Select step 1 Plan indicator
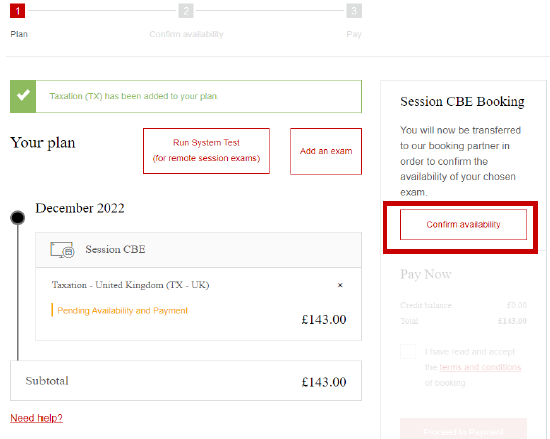550x439 pixels. 18,11
